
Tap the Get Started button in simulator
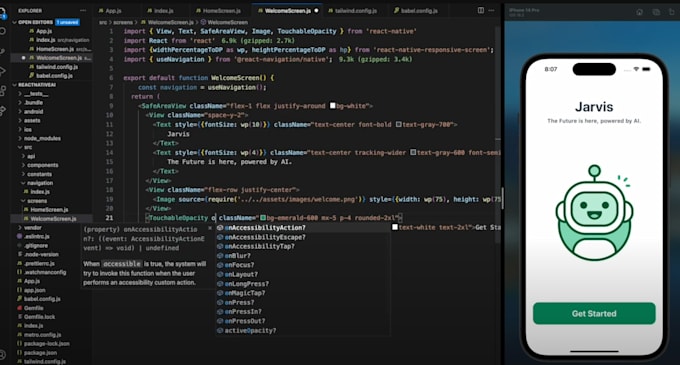tap(594, 313)
